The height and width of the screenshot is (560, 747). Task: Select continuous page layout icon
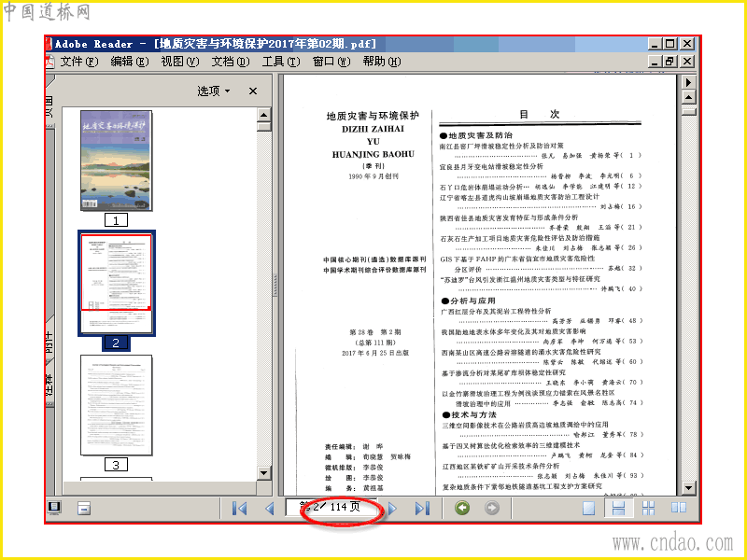pyautogui.click(x=618, y=508)
